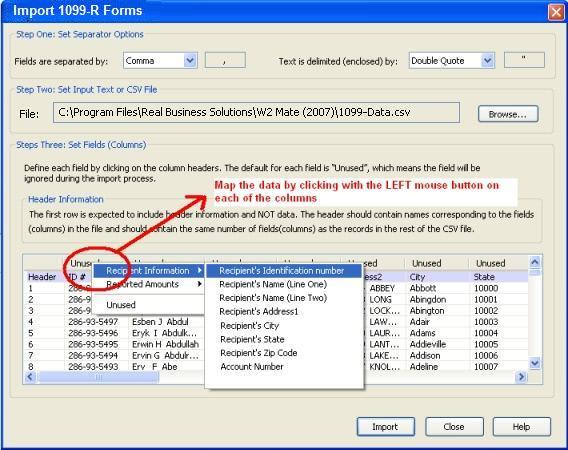568x450 pixels.
Task: Expand the Recipient Information submenu
Action: (150, 271)
